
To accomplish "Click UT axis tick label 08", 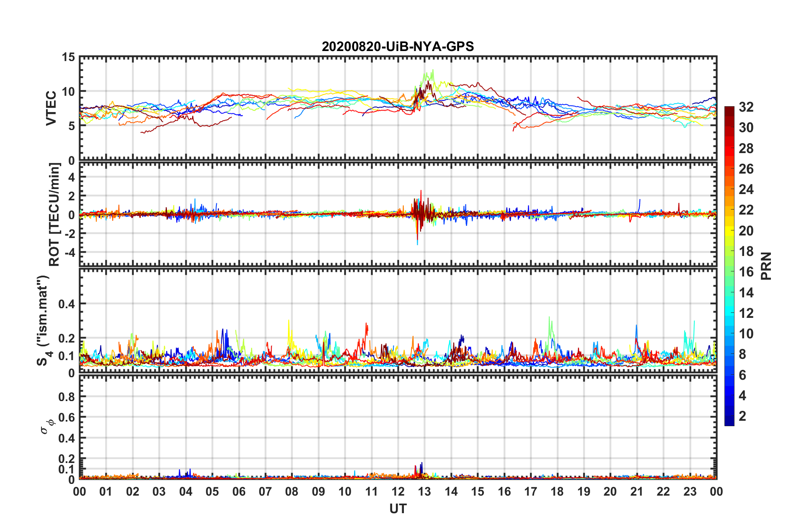I will [292, 491].
